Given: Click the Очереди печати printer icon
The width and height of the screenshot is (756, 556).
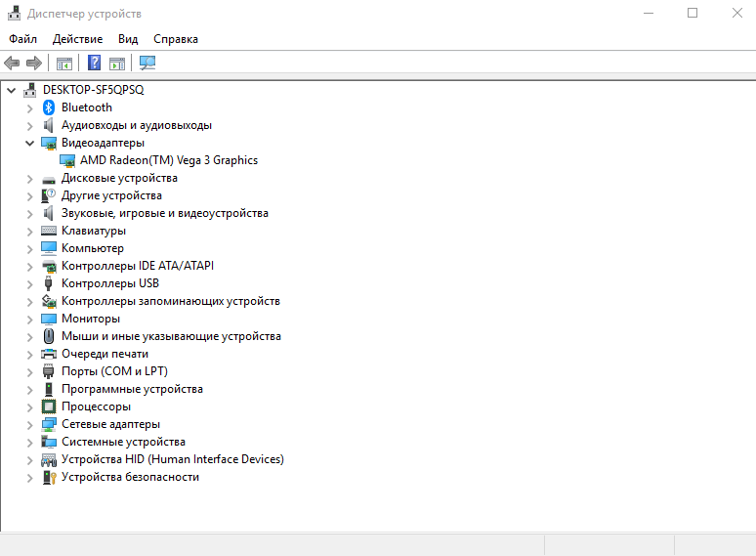Looking at the screenshot, I should click(49, 354).
